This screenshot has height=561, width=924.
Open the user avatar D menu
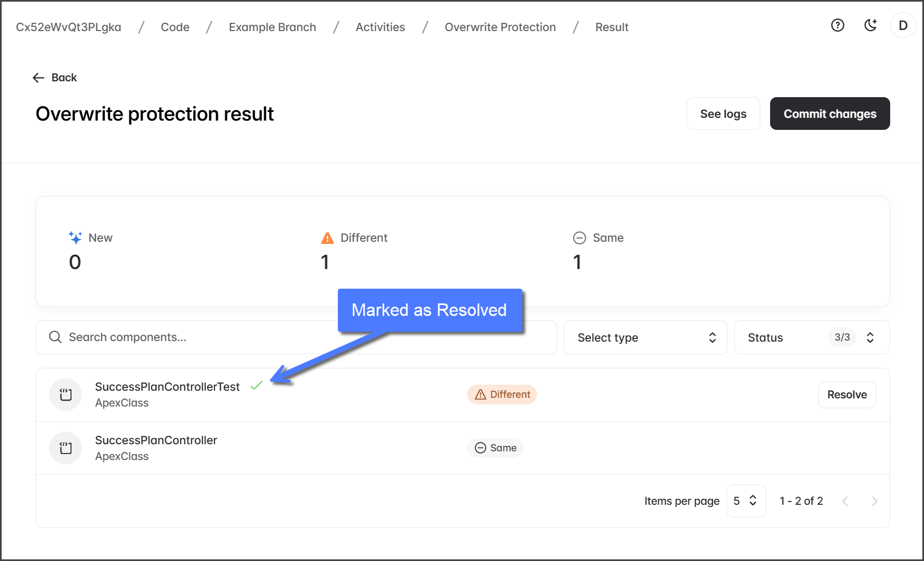(903, 26)
